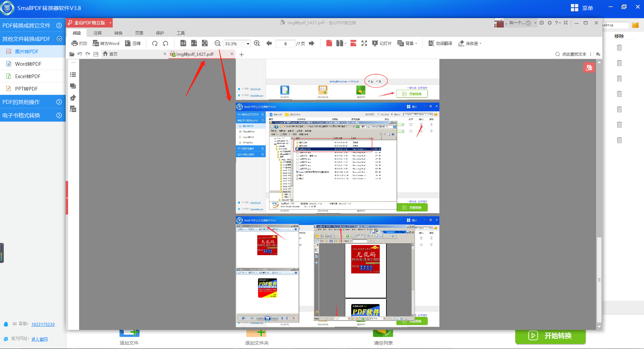Select Word转PDF in the sidebar

pyautogui.click(x=33, y=64)
